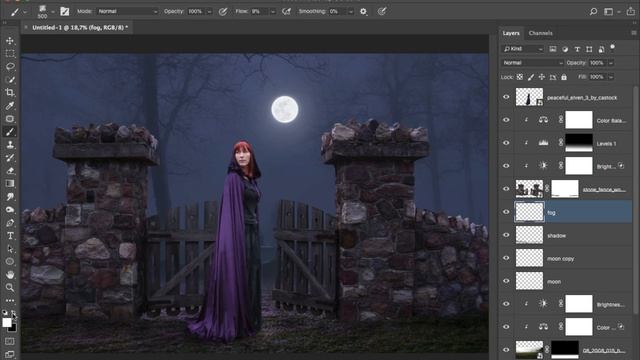Select the Crop tool
This screenshot has height=360, width=640.
pos(10,93)
